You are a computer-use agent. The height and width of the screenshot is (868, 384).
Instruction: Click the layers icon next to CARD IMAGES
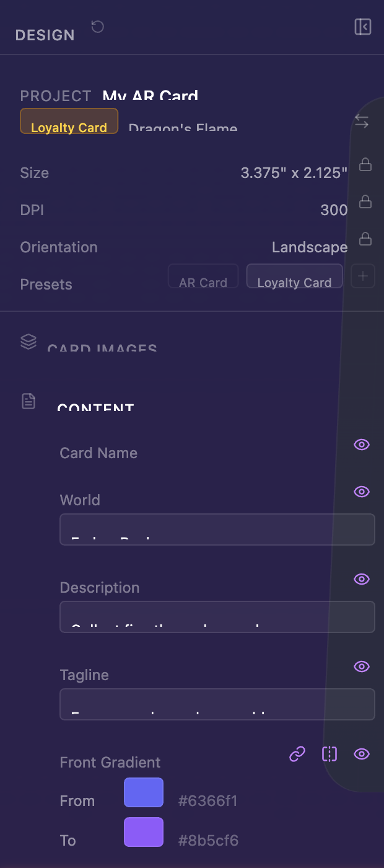28,342
